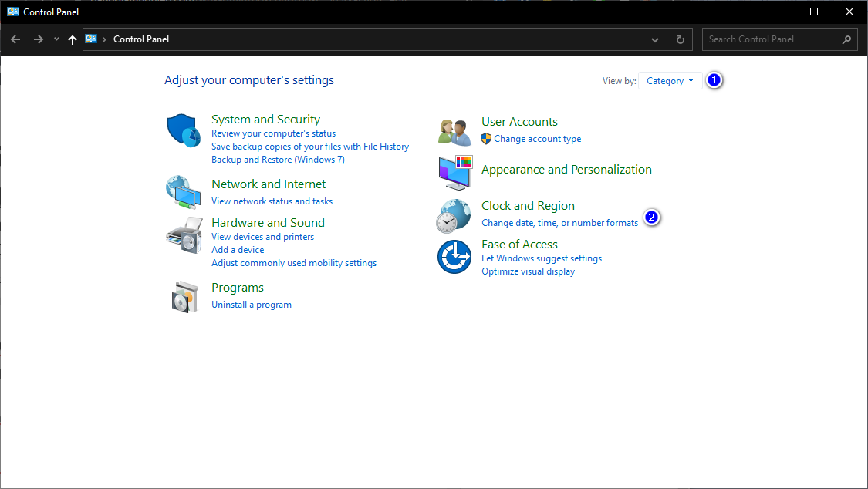Click the User Accounts people icon
Image resolution: width=868 pixels, height=489 pixels.
point(454,132)
